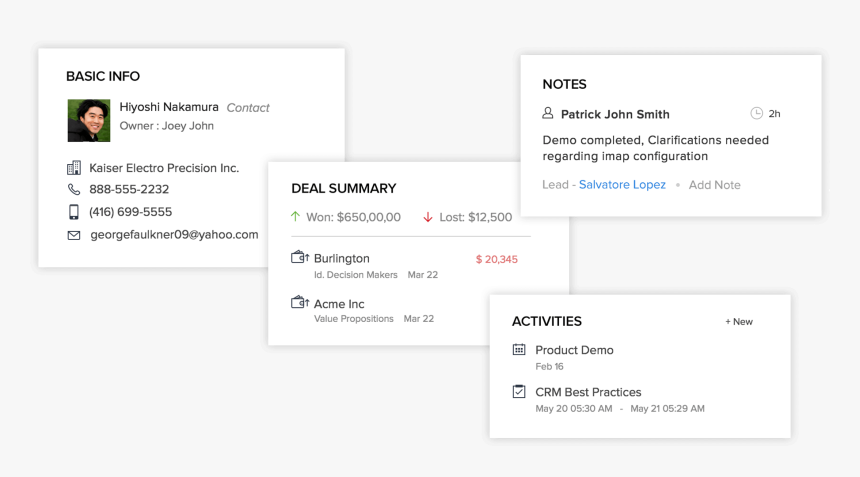Click Add Note in Notes card
This screenshot has width=860, height=477.
(x=714, y=185)
